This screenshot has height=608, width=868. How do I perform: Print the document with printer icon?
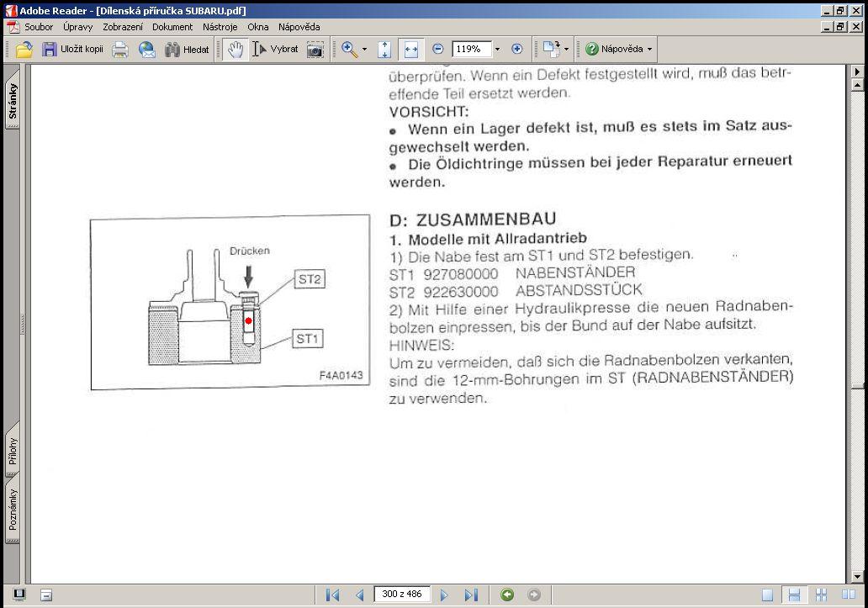120,50
